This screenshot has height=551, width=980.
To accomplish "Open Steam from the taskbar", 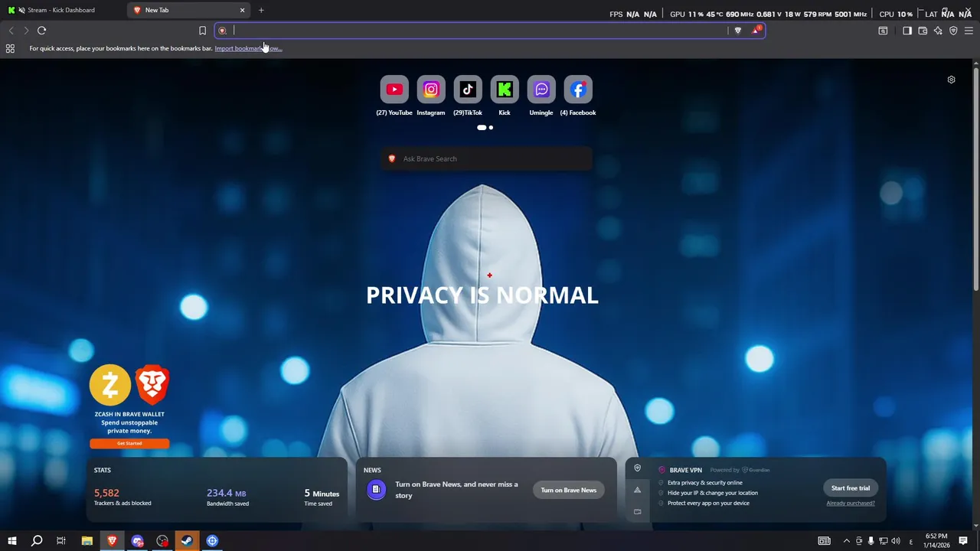I will pyautogui.click(x=187, y=541).
